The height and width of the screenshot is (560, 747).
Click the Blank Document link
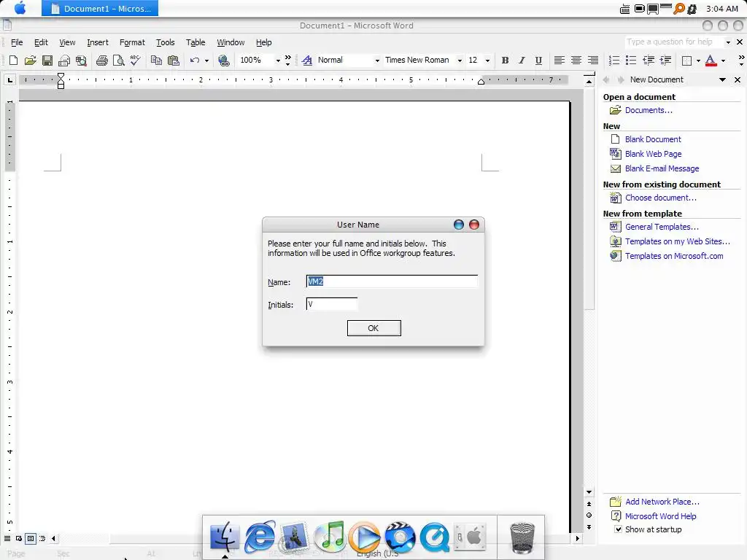point(653,139)
